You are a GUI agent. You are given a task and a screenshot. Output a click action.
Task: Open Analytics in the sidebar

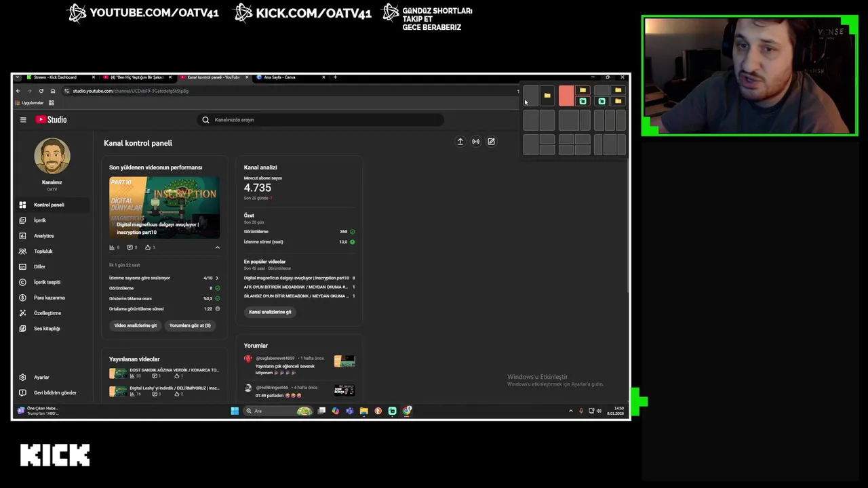click(x=52, y=236)
